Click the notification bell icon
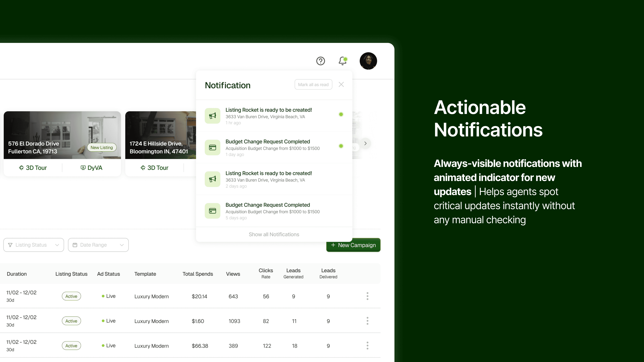The height and width of the screenshot is (362, 644). 342,61
